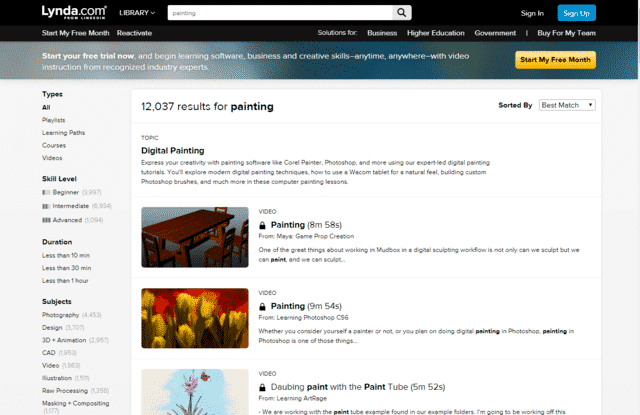
Task: Click the Beginner skill level bars icon
Action: (x=46, y=192)
